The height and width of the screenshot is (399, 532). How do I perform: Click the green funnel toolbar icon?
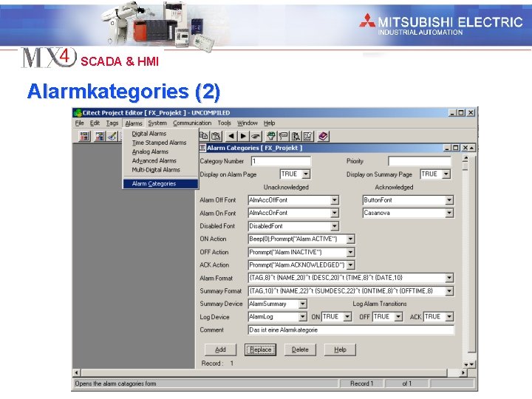pyautogui.click(x=270, y=136)
